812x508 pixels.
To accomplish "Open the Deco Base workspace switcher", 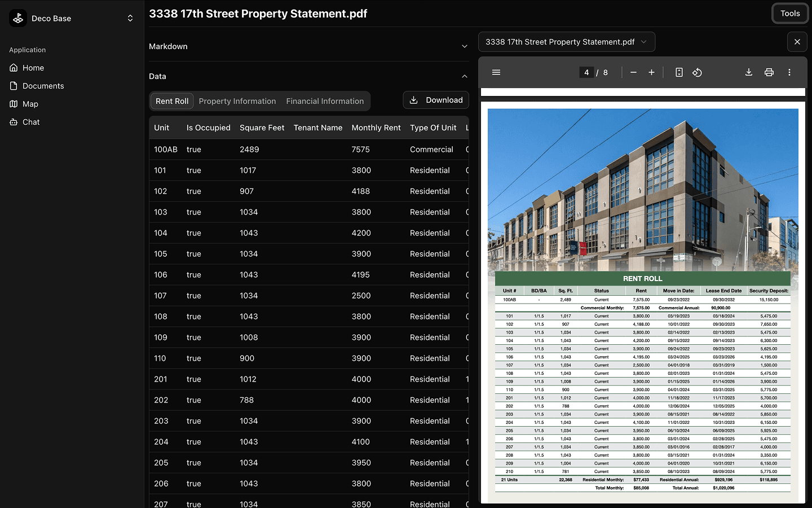I will coord(72,18).
